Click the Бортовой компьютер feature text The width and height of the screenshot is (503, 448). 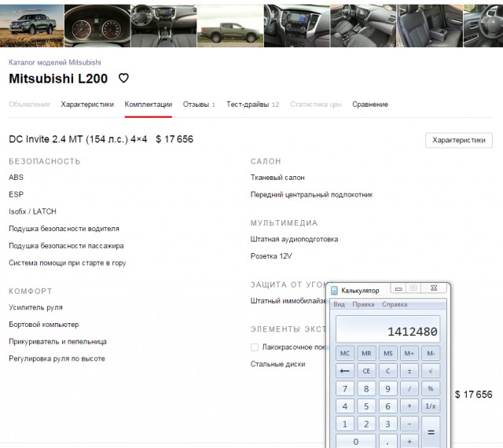(44, 325)
